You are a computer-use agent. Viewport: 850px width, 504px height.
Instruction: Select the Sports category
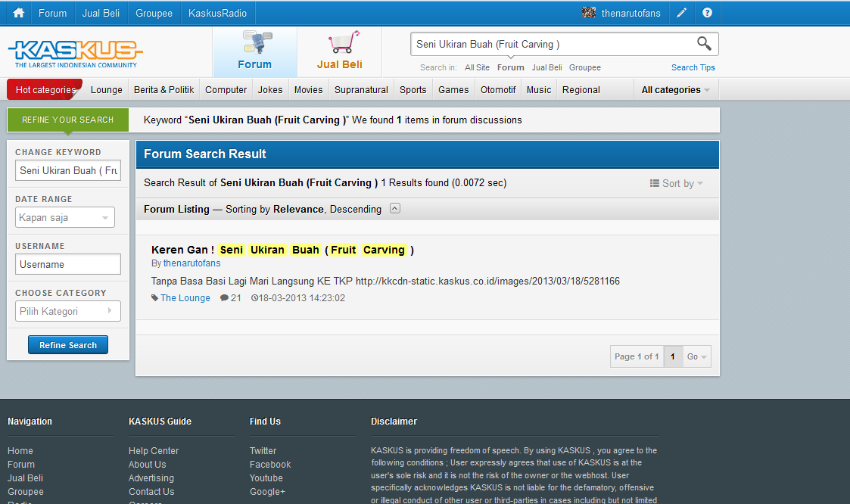413,90
